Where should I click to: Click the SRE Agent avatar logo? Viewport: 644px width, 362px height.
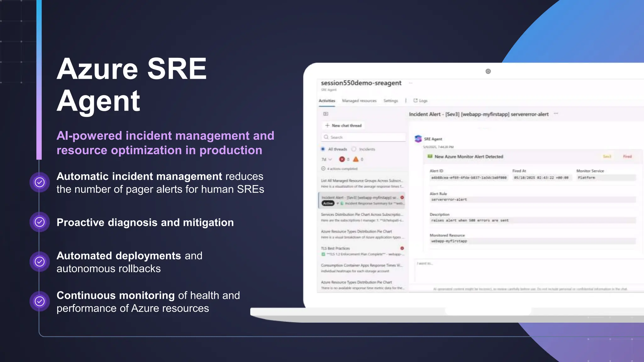(x=418, y=139)
